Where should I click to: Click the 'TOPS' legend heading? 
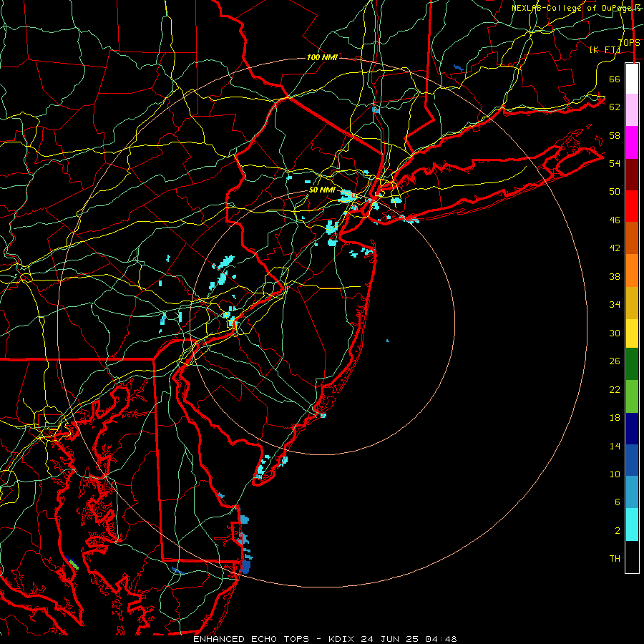629,43
